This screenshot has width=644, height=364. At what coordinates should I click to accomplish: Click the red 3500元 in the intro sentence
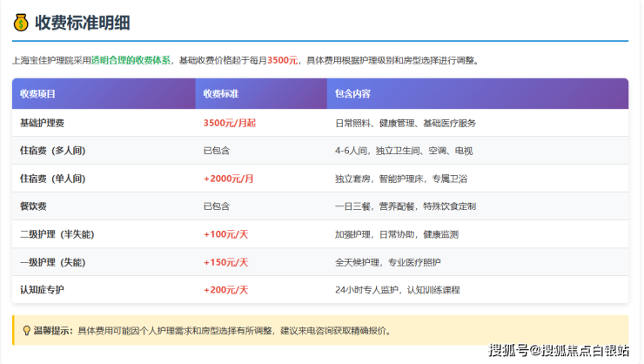282,61
